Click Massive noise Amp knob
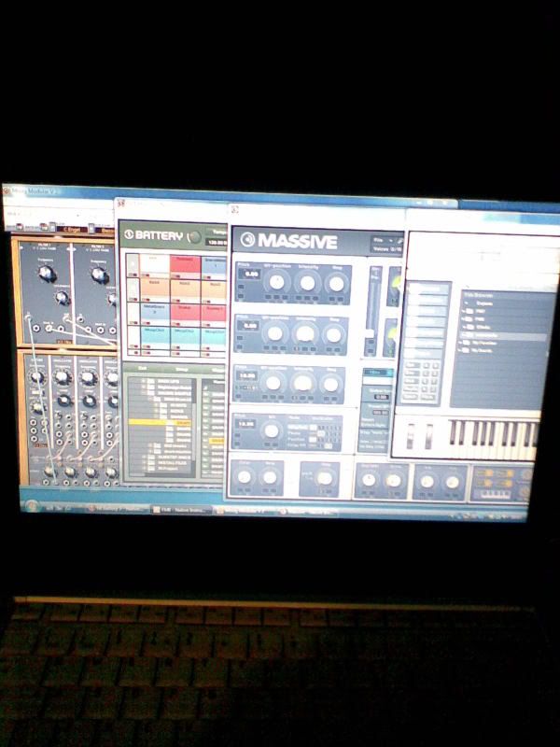This screenshot has height=747, width=560. (x=270, y=477)
